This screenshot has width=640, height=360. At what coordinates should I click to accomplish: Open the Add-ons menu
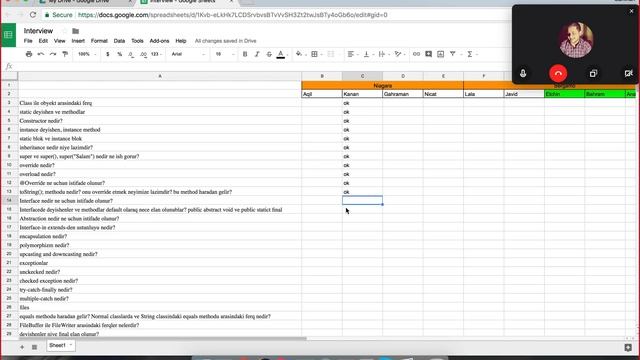point(159,41)
